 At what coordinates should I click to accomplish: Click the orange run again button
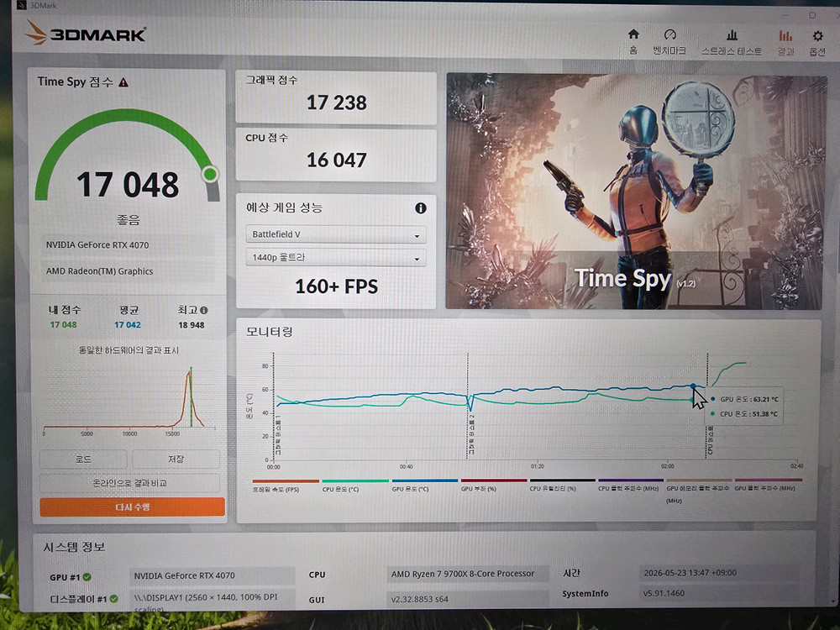133,507
